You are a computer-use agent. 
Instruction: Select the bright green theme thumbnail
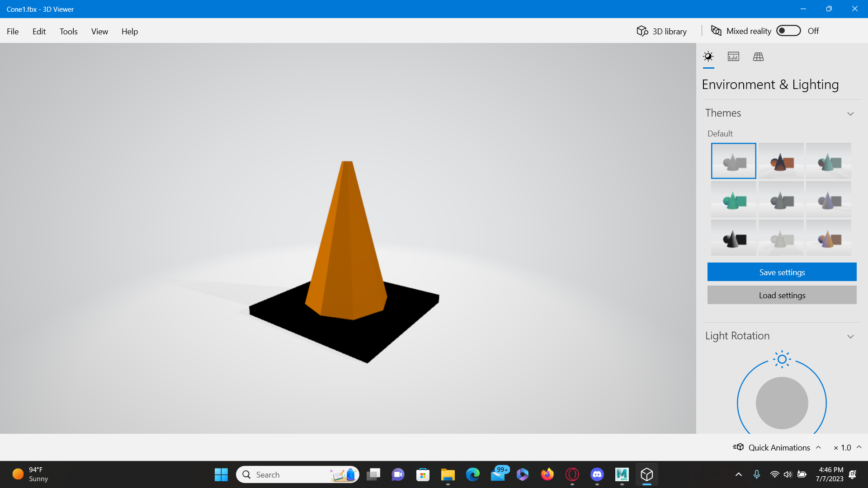coord(733,199)
